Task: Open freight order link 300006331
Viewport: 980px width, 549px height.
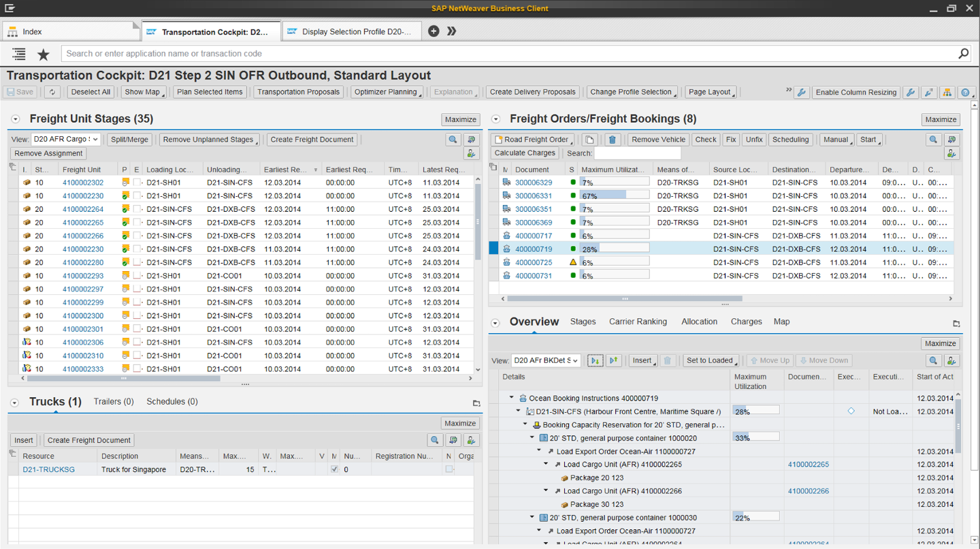Action: tap(534, 196)
